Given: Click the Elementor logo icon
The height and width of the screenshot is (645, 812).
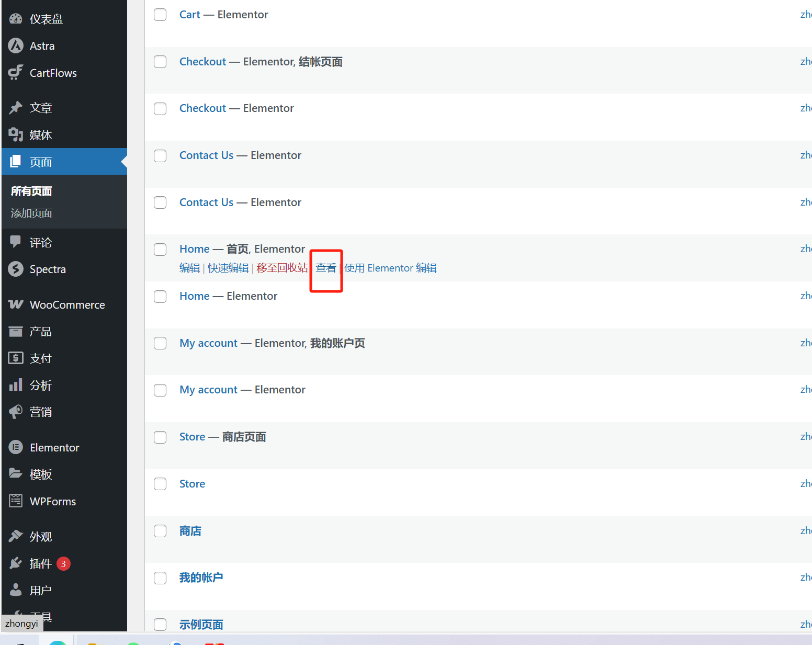Looking at the screenshot, I should coord(16,447).
